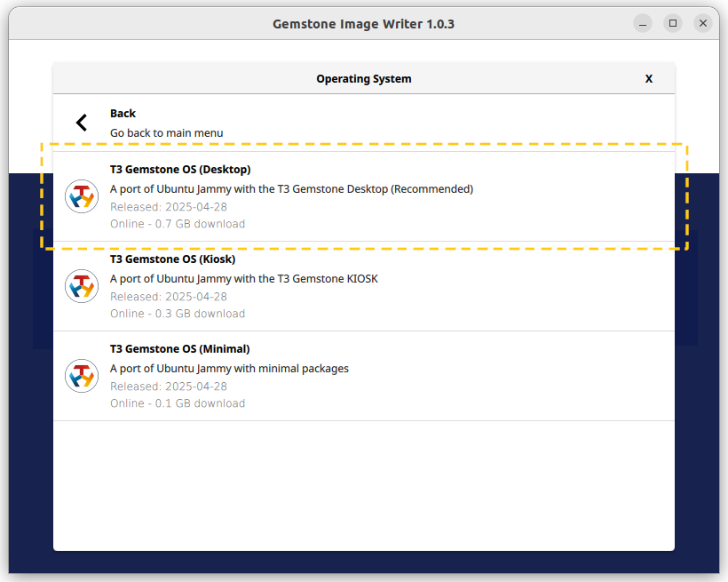The width and height of the screenshot is (728, 582).
Task: Select T3 Gemstone OS (Desktop) title
Action: coord(180,170)
